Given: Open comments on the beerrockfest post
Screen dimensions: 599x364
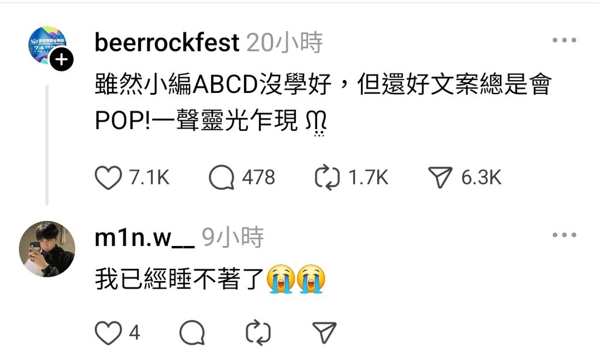Looking at the screenshot, I should [x=222, y=178].
